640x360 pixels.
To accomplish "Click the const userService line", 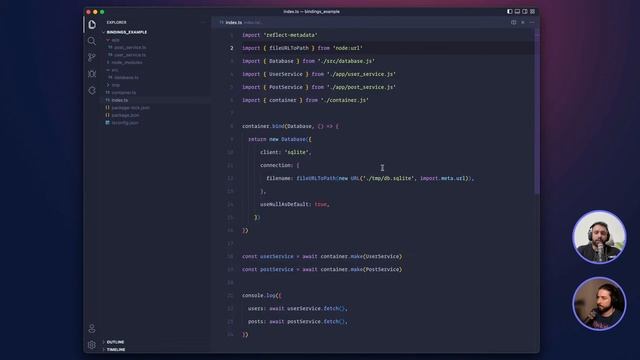I will 322,257.
